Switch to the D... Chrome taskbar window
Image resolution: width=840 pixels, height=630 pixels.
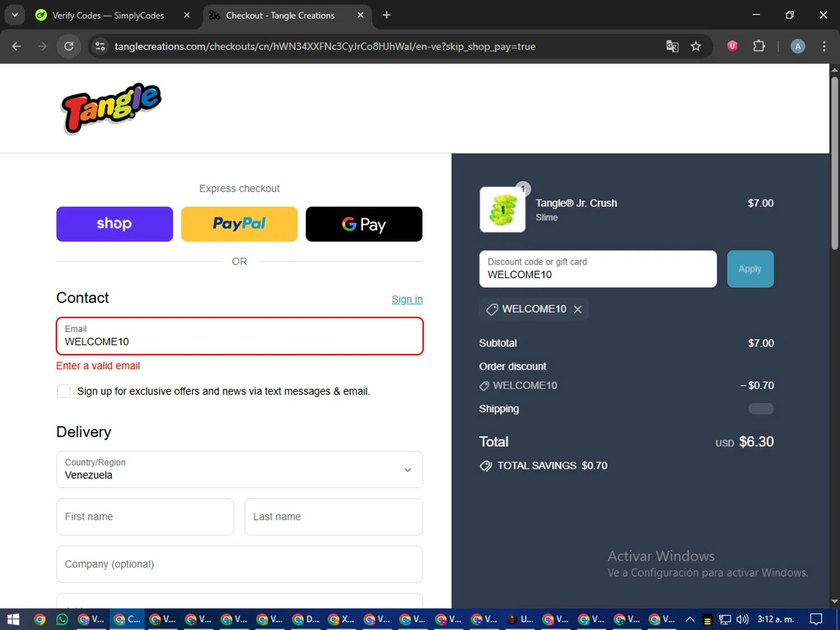click(306, 619)
